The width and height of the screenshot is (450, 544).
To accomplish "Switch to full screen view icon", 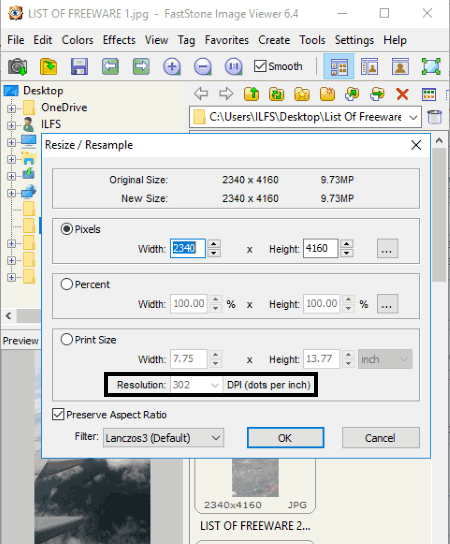I will (431, 66).
